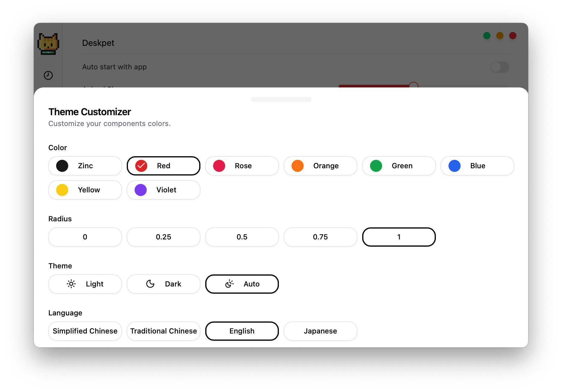Select radius 0.5

(x=242, y=237)
